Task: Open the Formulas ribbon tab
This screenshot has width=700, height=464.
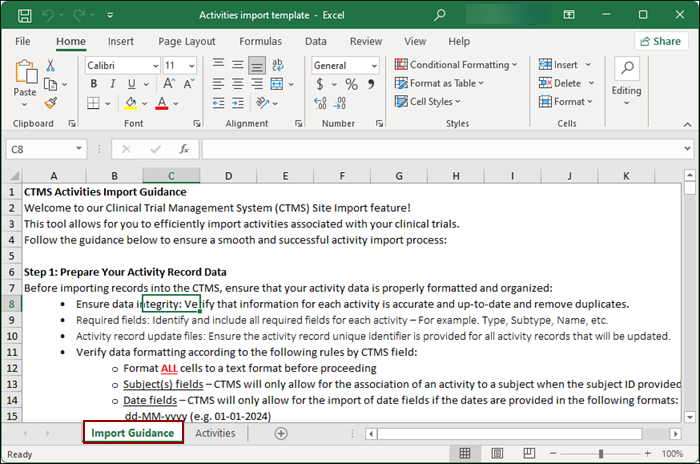Action: coord(260,41)
